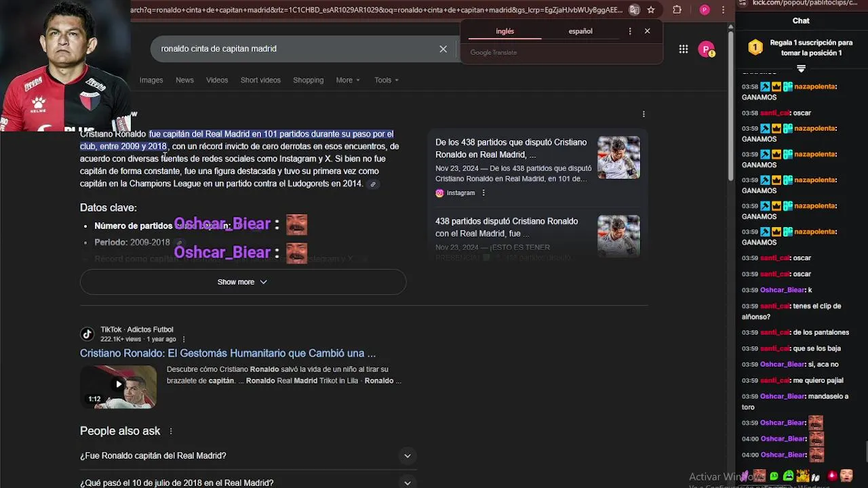The height and width of the screenshot is (488, 868).
Task: Open options beside TikTok result date
Action: pyautogui.click(x=184, y=339)
